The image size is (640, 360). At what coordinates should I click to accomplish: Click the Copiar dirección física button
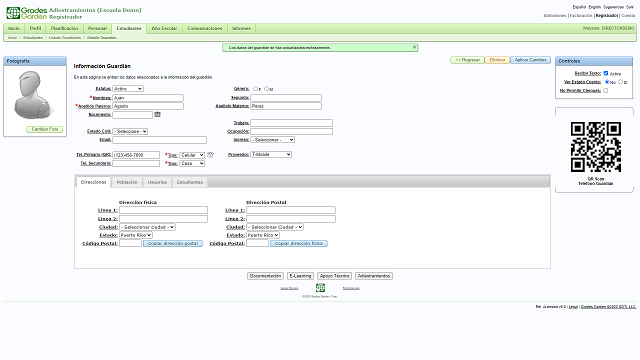pos(299,243)
